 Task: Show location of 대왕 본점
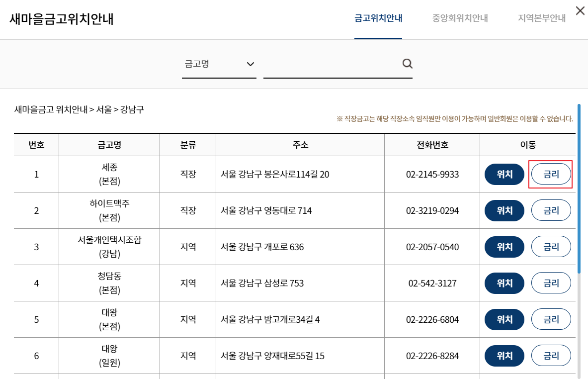pyautogui.click(x=504, y=320)
